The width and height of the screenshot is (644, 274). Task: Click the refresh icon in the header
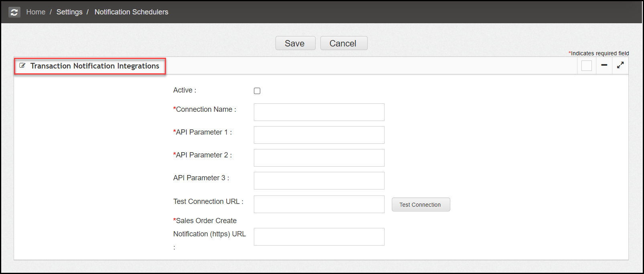point(14,12)
